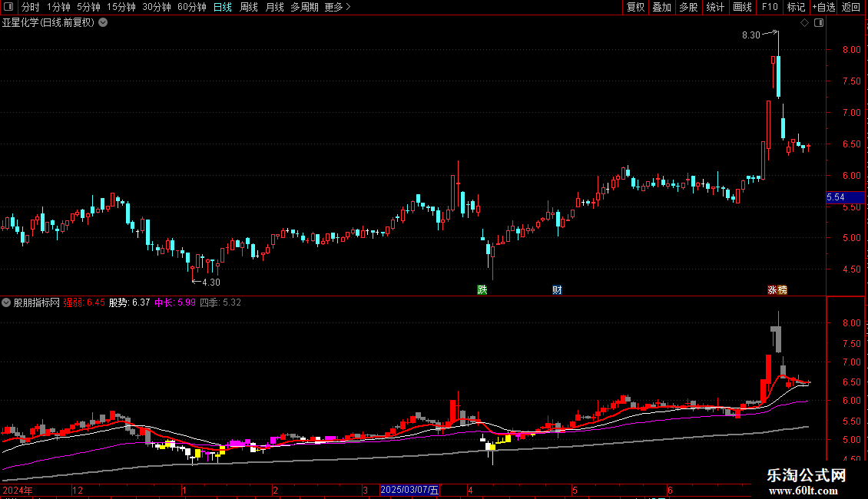Click the month 5 timeline label
This screenshot has height=499, width=868.
pyautogui.click(x=575, y=490)
